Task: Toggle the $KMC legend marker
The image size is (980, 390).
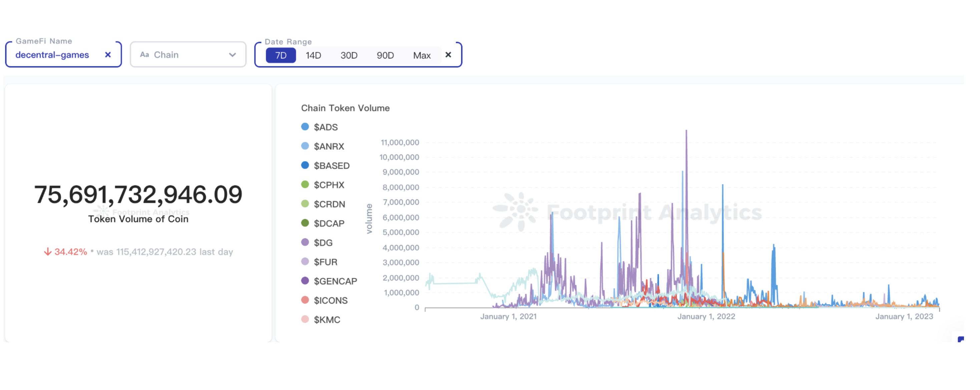Action: (x=305, y=319)
